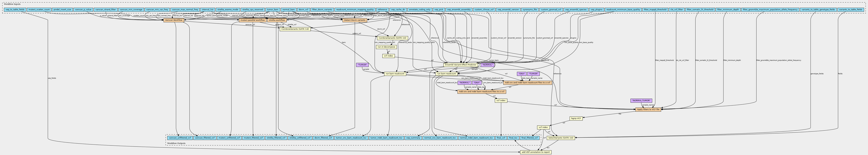Click the mutect_scatter_count input
Image resolution: width=868 pixels, height=155 pixels.
coord(39,10)
